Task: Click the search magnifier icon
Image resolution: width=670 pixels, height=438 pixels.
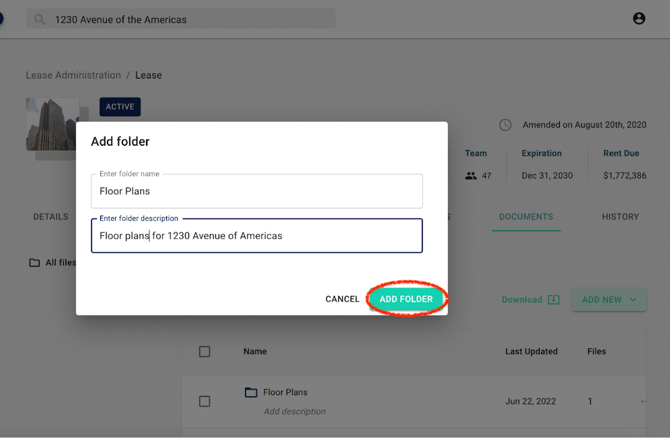Action: [40, 19]
